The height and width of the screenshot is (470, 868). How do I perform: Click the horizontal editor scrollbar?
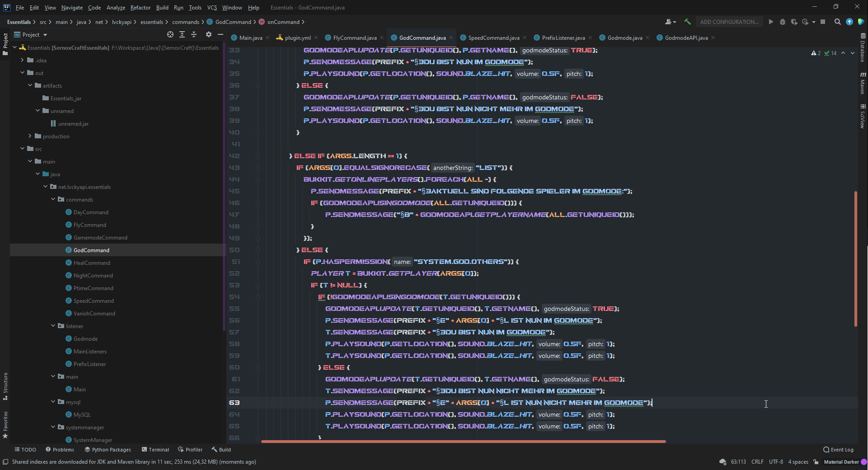click(x=463, y=442)
